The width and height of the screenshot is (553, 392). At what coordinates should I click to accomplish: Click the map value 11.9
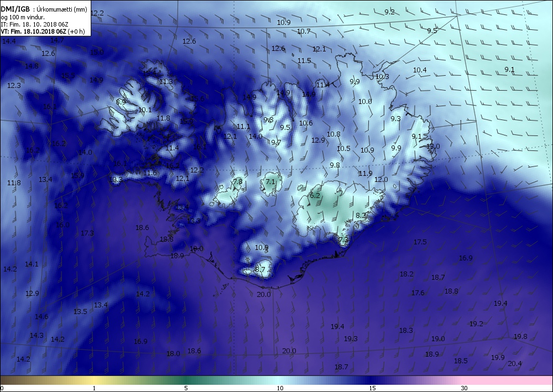[x=366, y=174]
